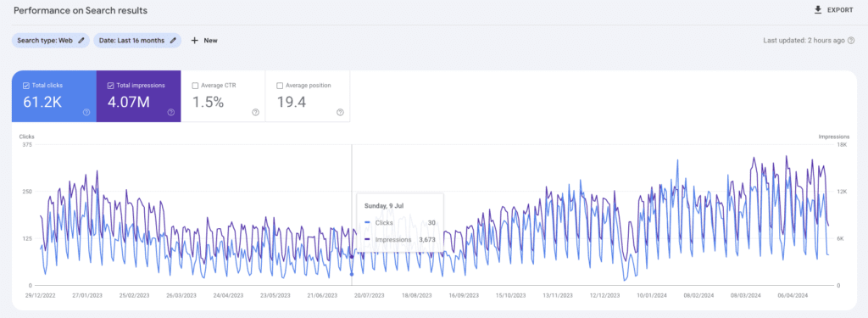
Task: Open the Date: Last 16 months filter
Action: 137,41
